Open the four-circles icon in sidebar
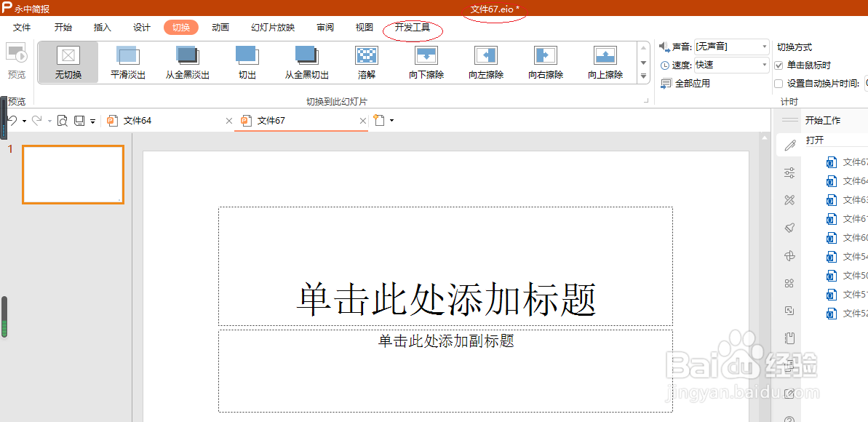 click(790, 284)
